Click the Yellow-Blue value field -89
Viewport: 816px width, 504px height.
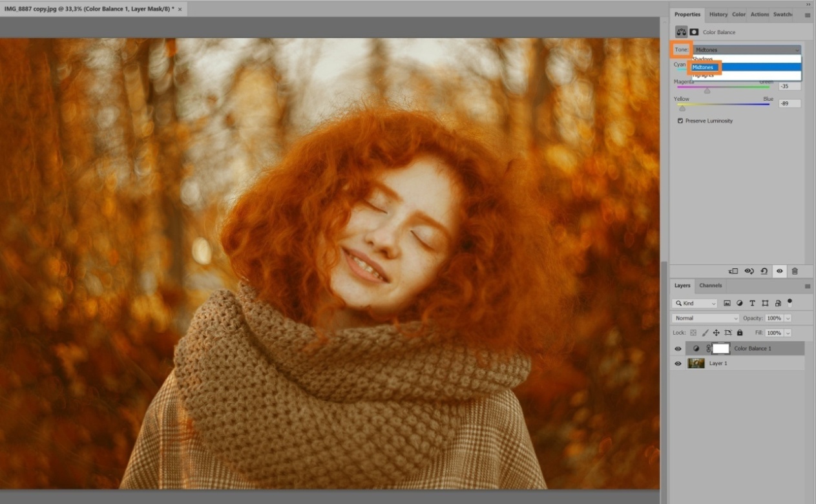pos(790,103)
